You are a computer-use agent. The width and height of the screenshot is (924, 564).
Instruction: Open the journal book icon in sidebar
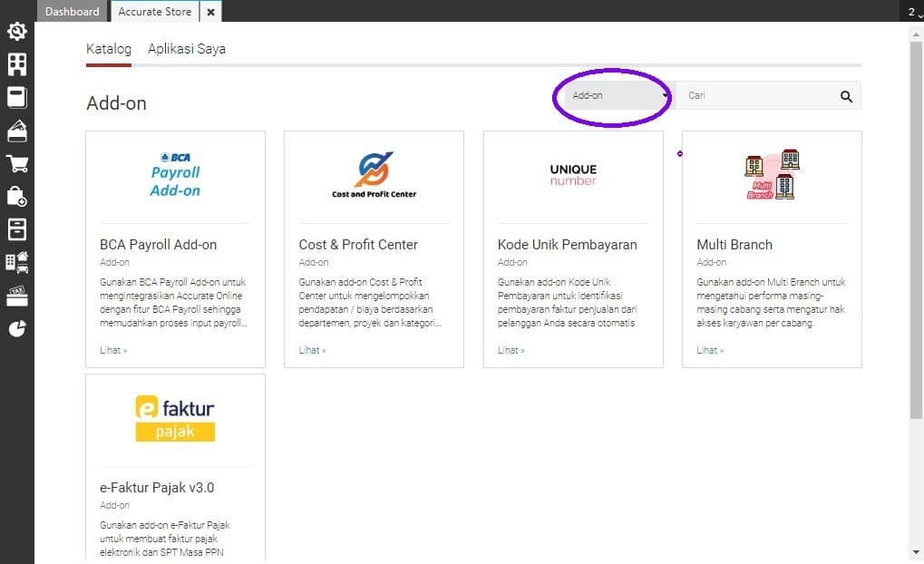tap(16, 97)
